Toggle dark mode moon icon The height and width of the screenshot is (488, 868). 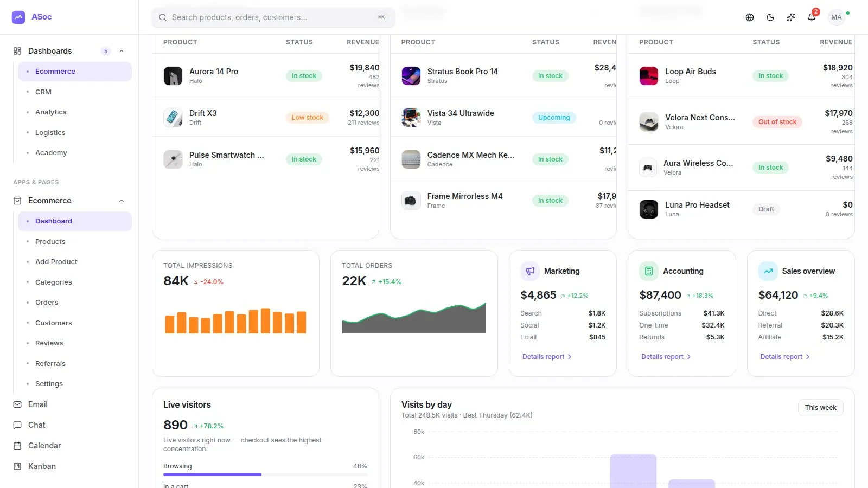click(770, 17)
